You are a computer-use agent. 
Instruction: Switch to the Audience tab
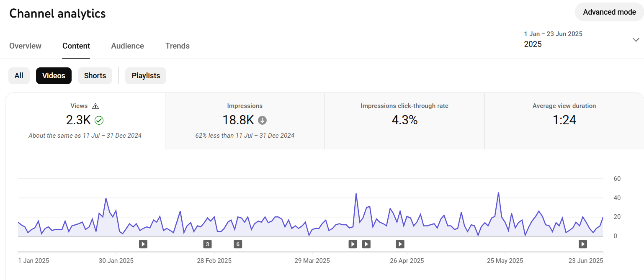(x=128, y=46)
